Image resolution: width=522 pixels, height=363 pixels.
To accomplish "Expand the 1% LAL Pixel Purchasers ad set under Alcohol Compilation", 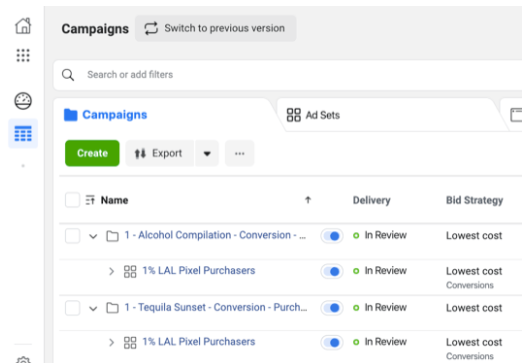I will point(111,271).
